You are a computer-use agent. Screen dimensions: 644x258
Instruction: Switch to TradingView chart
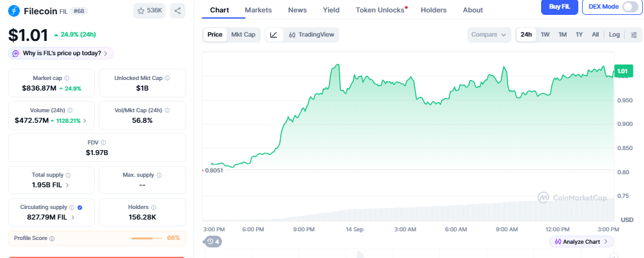[x=311, y=35]
